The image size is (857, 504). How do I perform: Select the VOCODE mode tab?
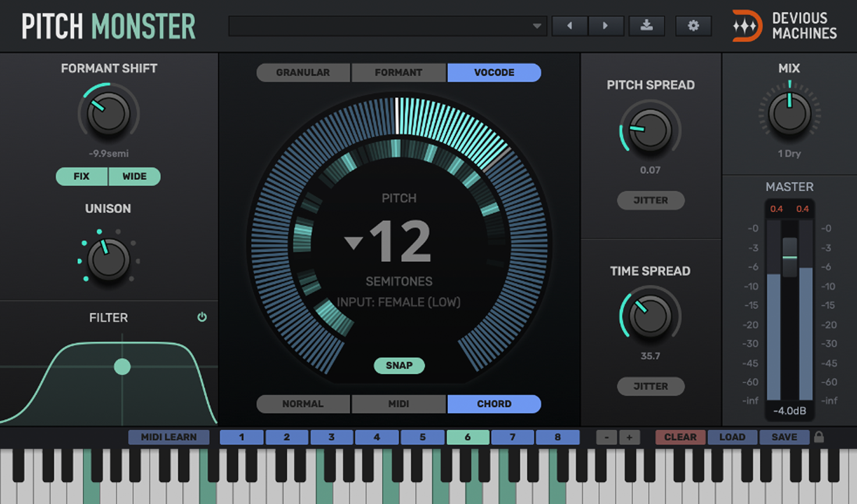tap(494, 73)
